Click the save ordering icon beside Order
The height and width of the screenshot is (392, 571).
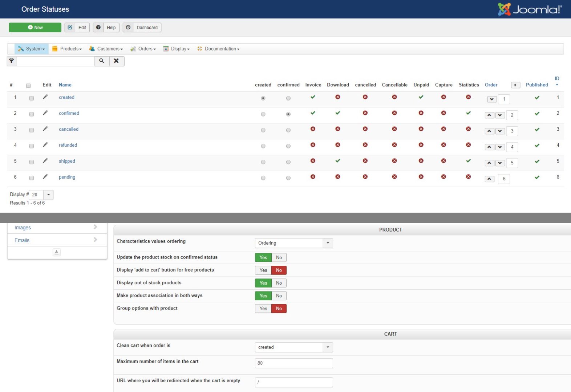(515, 85)
